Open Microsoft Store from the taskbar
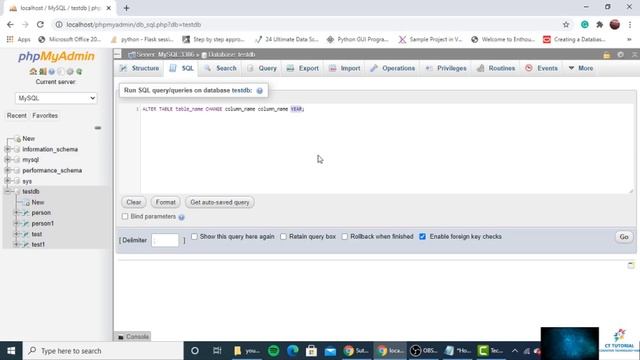The width and height of the screenshot is (640, 360). [x=311, y=351]
